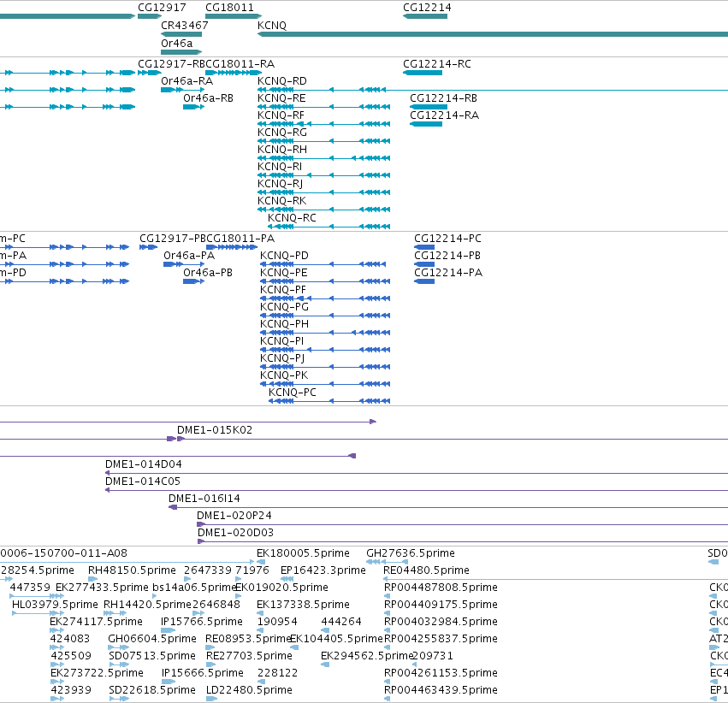Select protein KCNQ-PD
The image size is (728, 703).
point(323,264)
